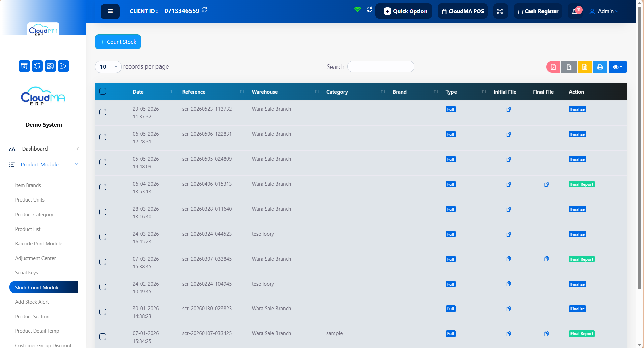This screenshot has height=348, width=644.
Task: Click the Full badge for scr-20260328-011640
Action: (x=450, y=209)
